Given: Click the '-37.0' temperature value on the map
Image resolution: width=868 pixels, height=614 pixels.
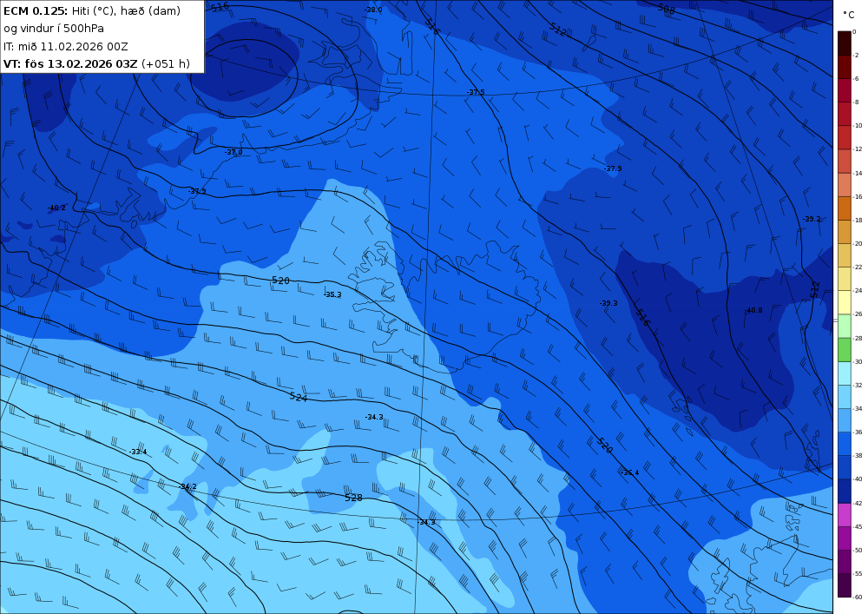Looking at the screenshot, I should pos(233,152).
